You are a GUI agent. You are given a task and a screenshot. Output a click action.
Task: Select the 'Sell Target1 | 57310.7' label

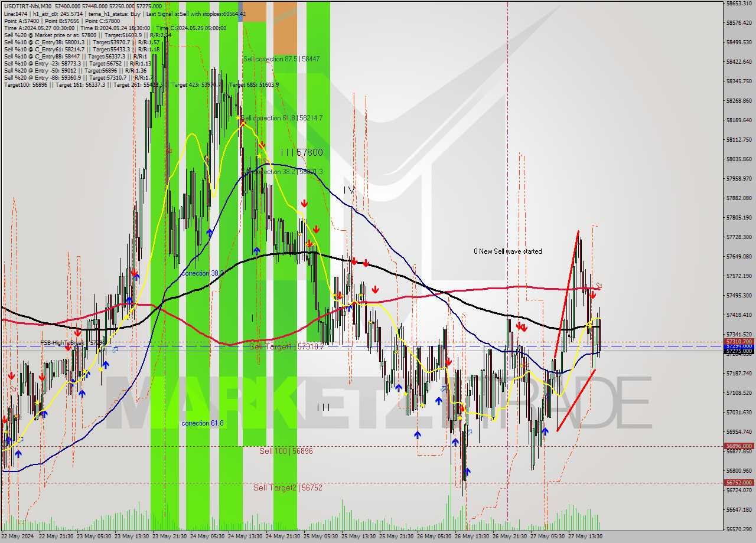tap(286, 346)
